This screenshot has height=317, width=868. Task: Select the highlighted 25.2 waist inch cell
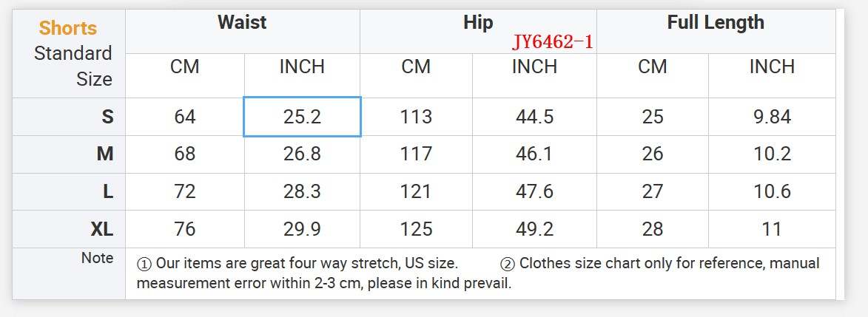pos(302,117)
